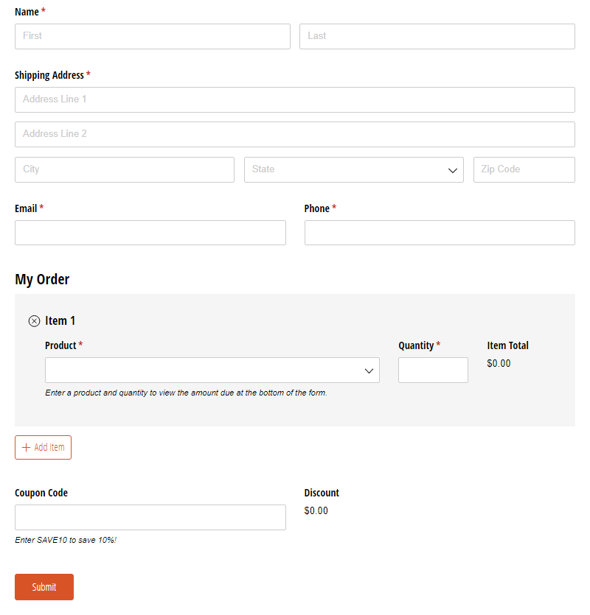Select the Zip Code input field

(524, 170)
